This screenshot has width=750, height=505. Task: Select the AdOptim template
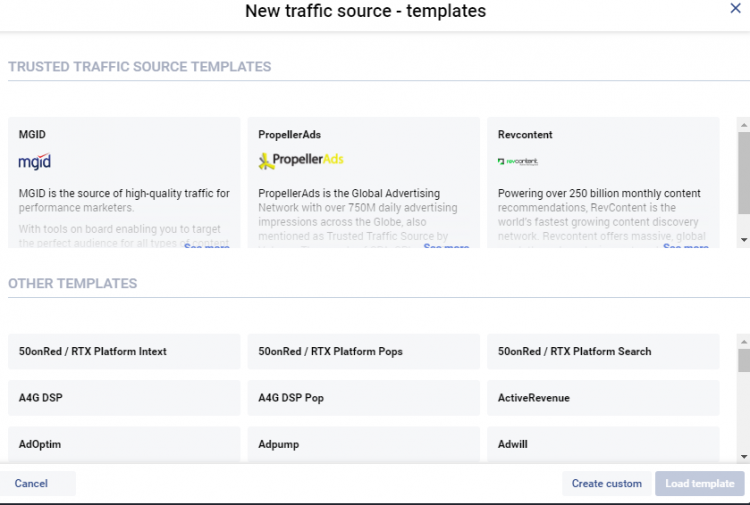(x=124, y=444)
